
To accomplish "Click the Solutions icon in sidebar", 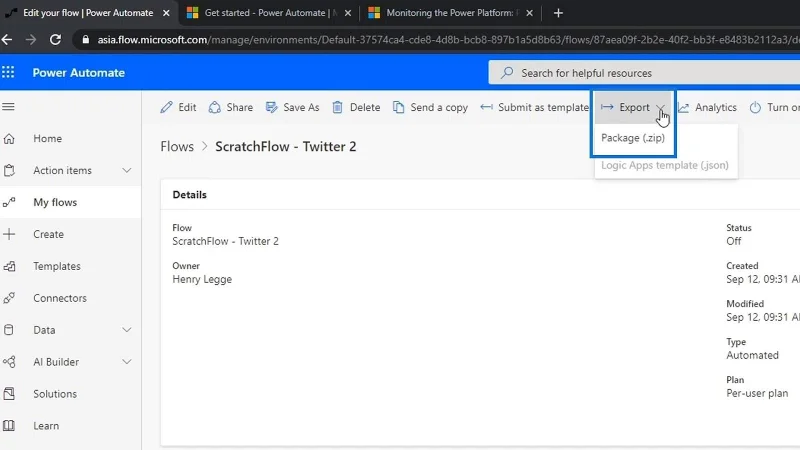I will (x=9, y=394).
